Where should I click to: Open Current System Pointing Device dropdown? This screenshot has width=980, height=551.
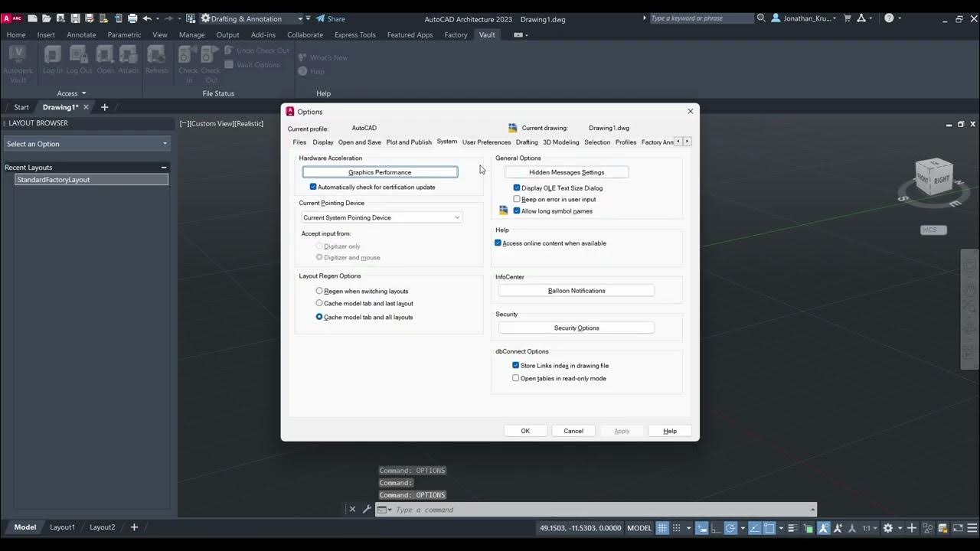click(381, 217)
